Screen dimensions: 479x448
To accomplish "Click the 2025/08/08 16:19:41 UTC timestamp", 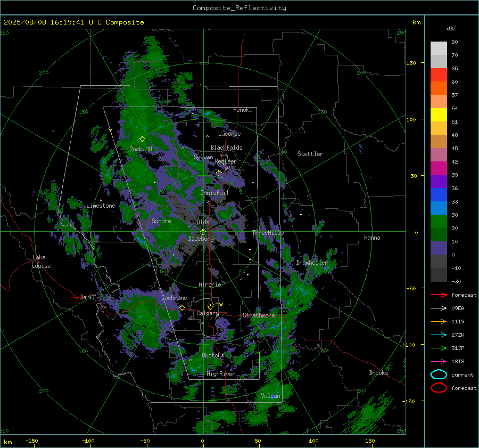I will tap(74, 22).
